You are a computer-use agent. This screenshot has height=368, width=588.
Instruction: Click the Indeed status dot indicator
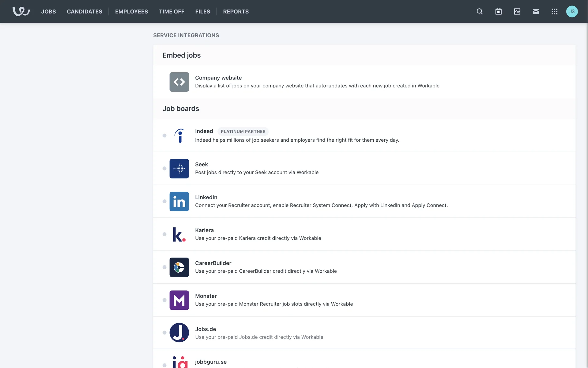(x=164, y=136)
